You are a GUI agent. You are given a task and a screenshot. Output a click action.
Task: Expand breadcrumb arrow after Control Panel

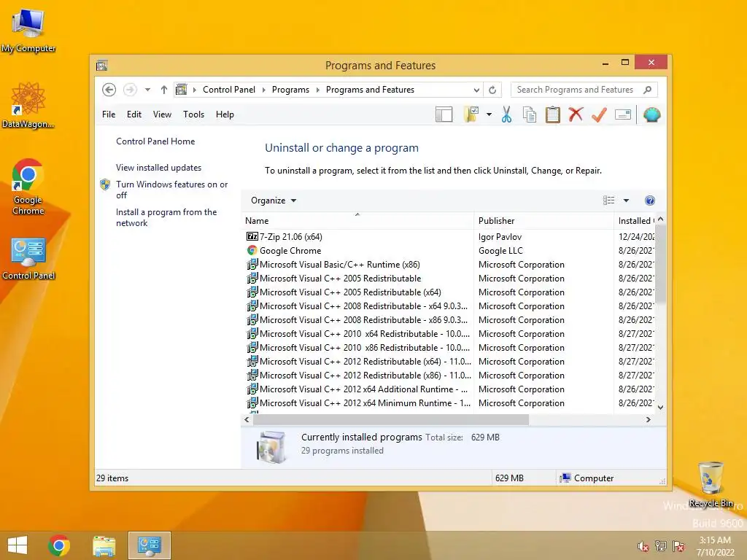pos(264,90)
